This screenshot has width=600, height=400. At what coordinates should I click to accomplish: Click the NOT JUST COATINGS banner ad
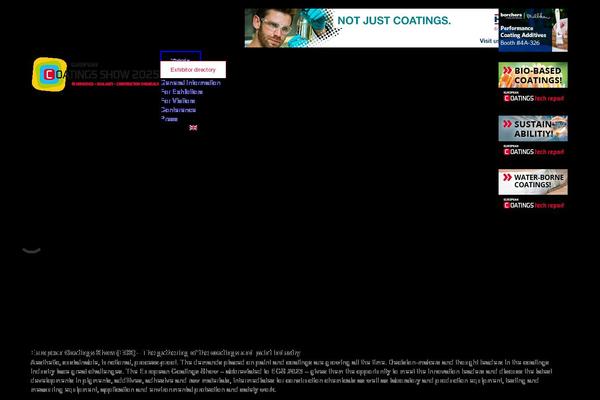(372, 28)
